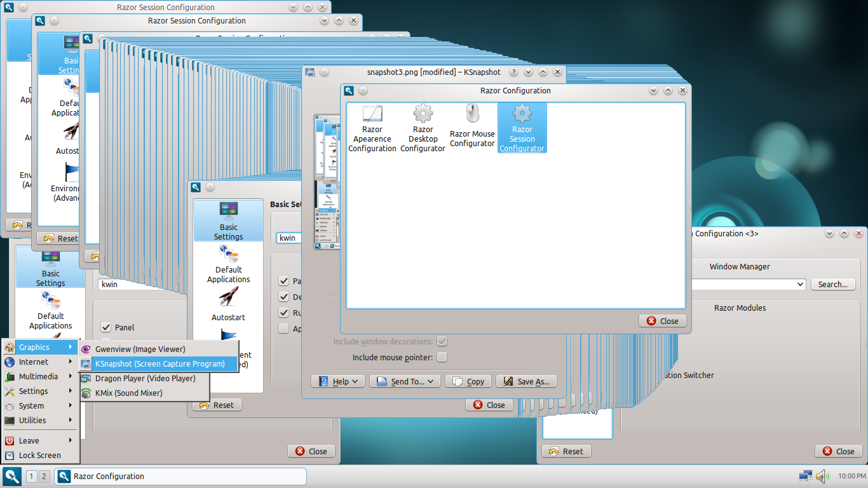Open the Razor Desktop Configurator
Viewport: 868px width, 488px height.
click(423, 127)
